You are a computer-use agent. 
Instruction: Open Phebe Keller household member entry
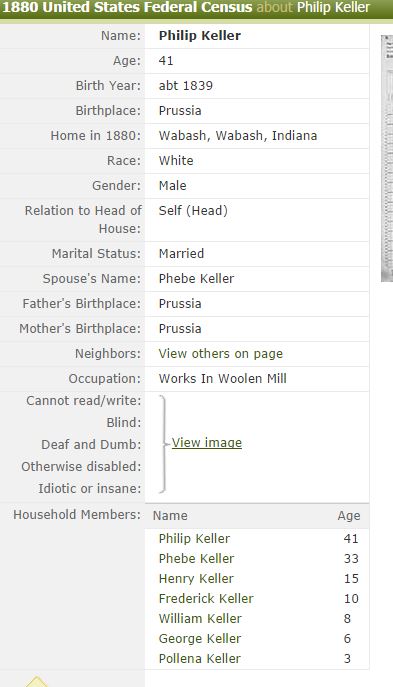[x=196, y=558]
